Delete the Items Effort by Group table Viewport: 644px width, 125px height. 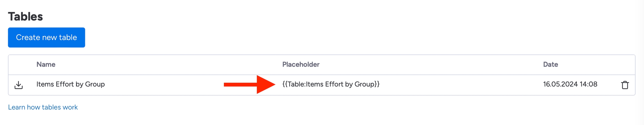[x=625, y=85]
